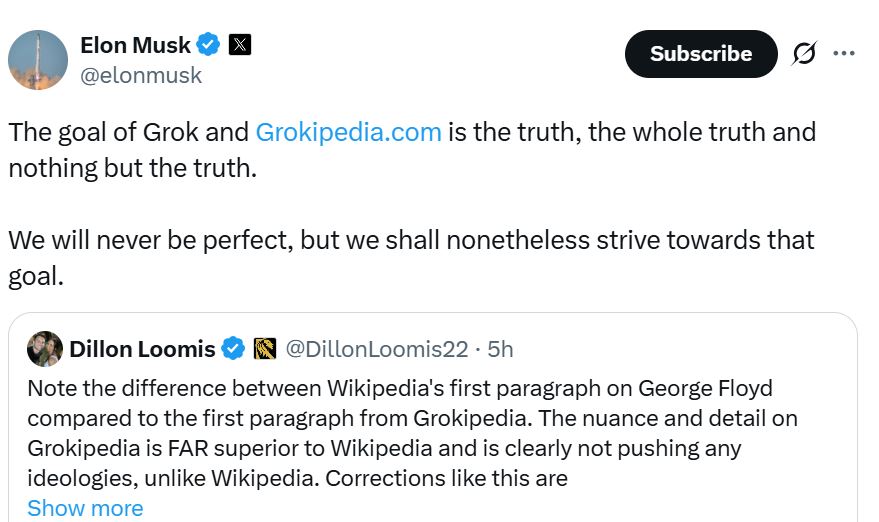Expand the quoted post with Show more
This screenshot has width=879, height=522.
tap(85, 508)
